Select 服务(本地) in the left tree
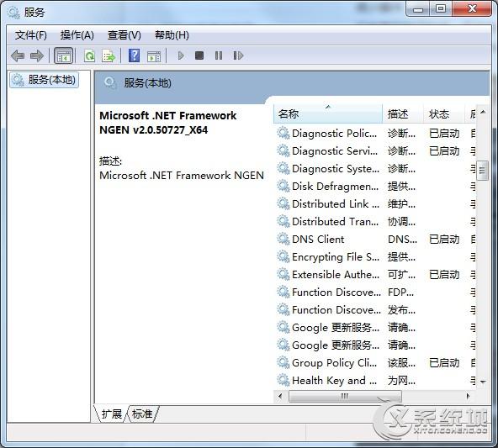This screenshot has width=498, height=448. pos(44,80)
